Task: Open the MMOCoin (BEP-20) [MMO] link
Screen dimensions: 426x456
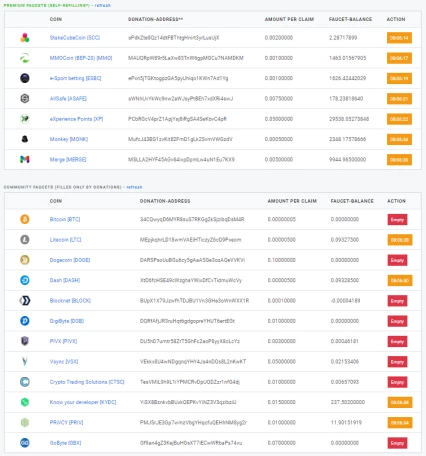Action: 81,58
